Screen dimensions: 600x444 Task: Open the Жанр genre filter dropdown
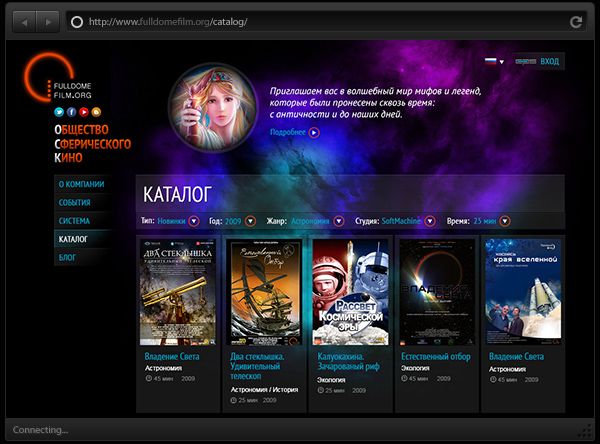pos(337,221)
